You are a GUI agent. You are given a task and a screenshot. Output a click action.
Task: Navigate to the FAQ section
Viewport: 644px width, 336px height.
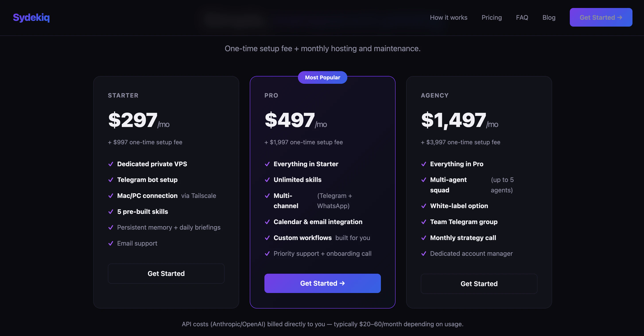tap(522, 17)
